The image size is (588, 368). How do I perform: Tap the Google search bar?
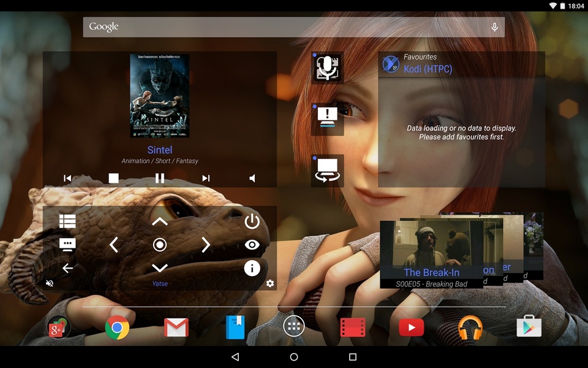click(293, 27)
